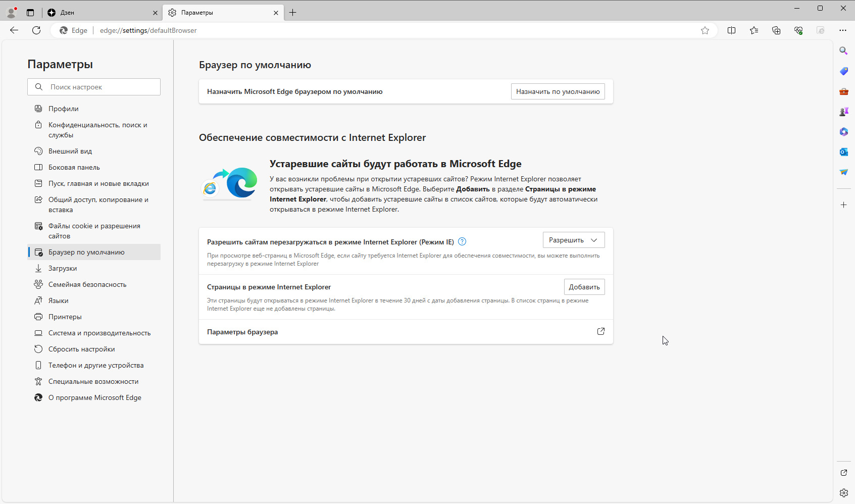Click the Edge site info label in address bar

(x=73, y=30)
